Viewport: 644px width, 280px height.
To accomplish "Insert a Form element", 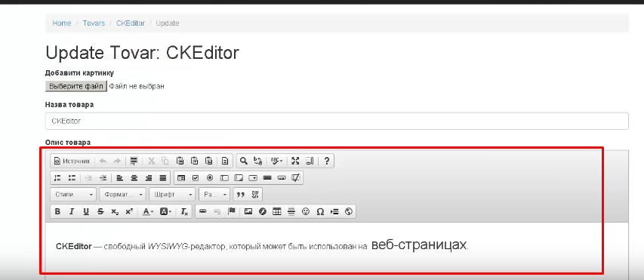I will (181, 178).
